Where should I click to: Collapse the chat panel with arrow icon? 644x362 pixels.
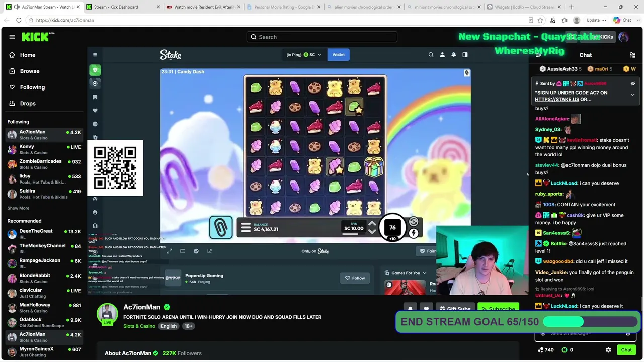(538, 55)
